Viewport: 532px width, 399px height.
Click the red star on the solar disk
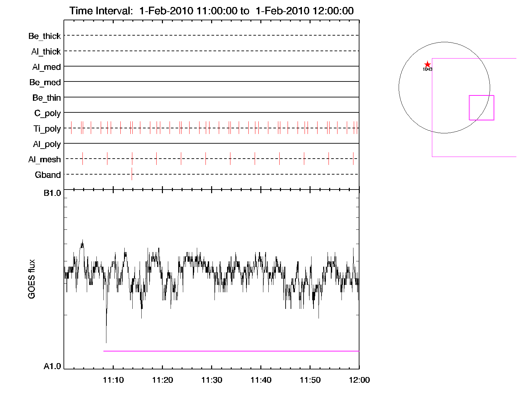(x=428, y=65)
